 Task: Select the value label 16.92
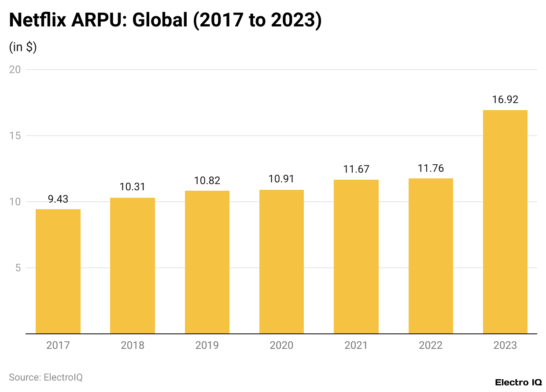pos(505,100)
